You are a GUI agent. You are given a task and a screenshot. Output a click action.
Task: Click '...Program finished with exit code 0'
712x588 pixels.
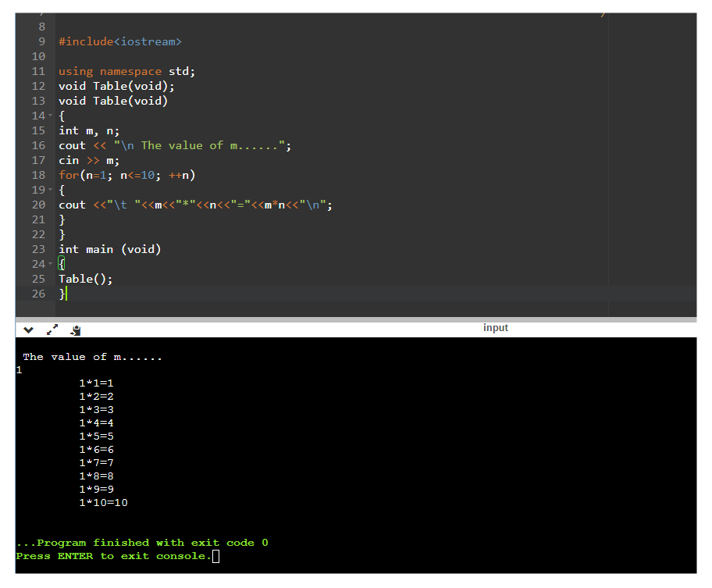tap(142, 543)
